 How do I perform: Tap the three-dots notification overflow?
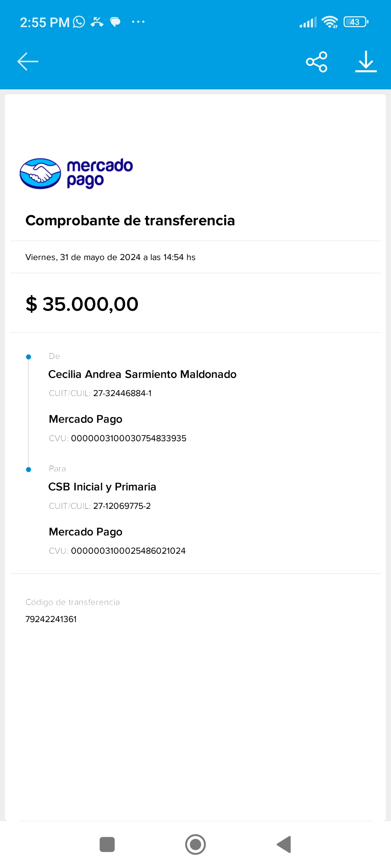(x=138, y=22)
